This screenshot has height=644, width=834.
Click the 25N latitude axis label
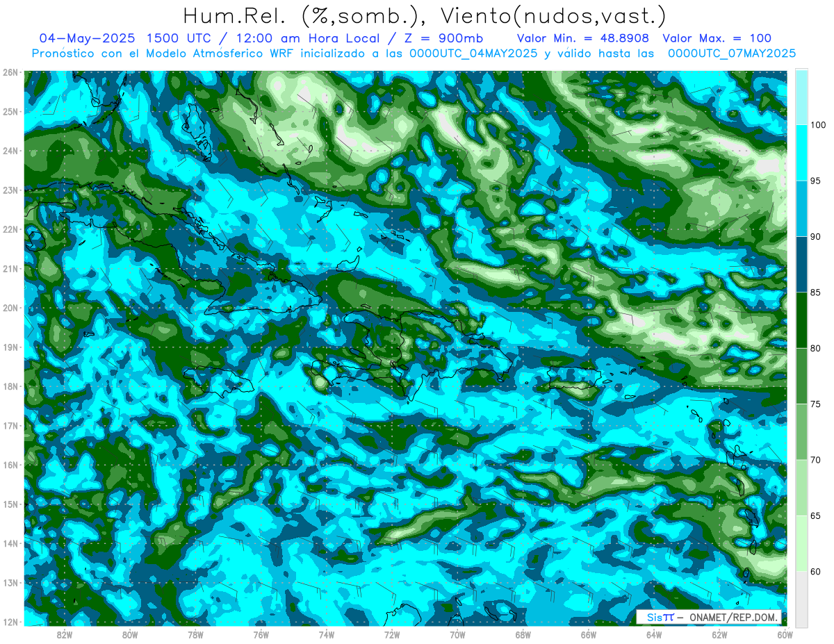(x=10, y=111)
